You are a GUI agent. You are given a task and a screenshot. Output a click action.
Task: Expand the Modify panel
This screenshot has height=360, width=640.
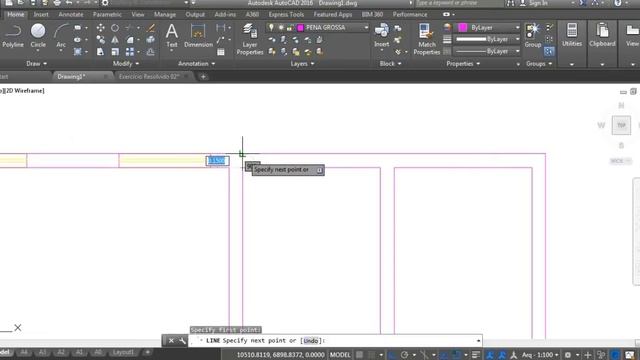(126, 64)
